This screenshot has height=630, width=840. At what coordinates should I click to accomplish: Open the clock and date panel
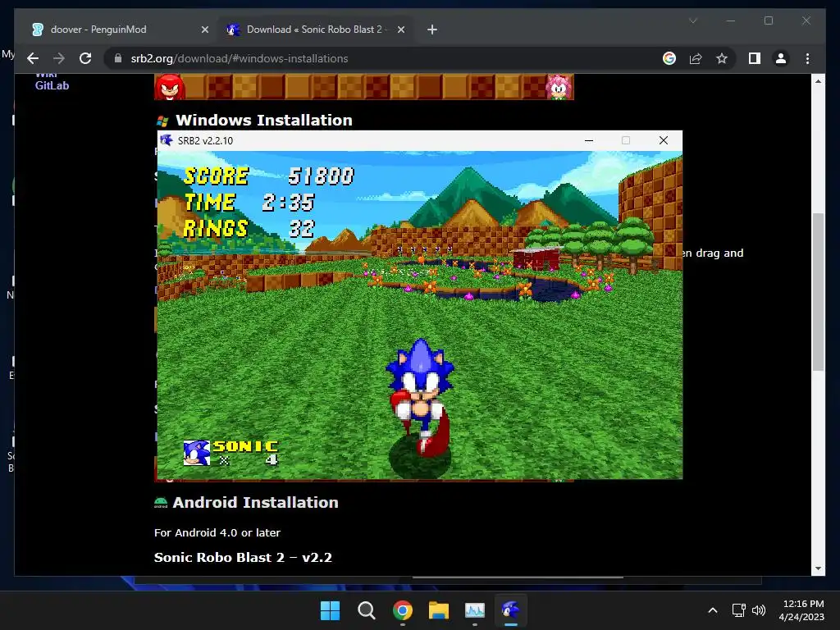801,610
